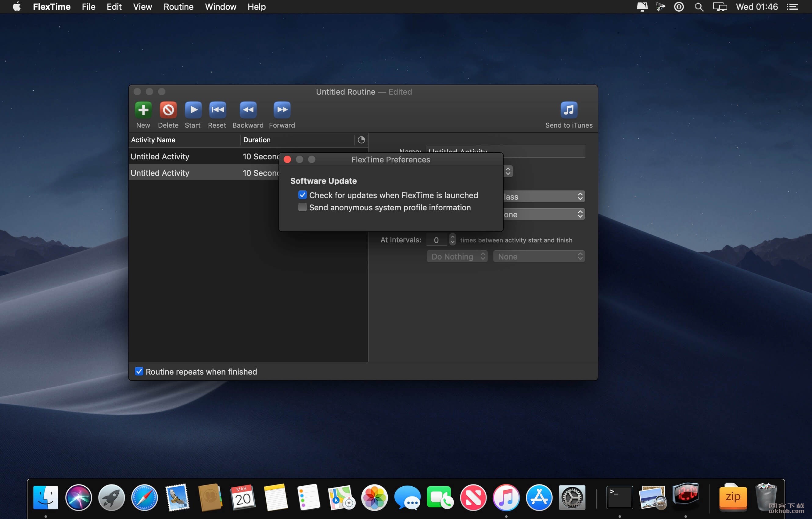Viewport: 812px width, 519px height.
Task: Open Launchpad from the Dock
Action: (112, 497)
